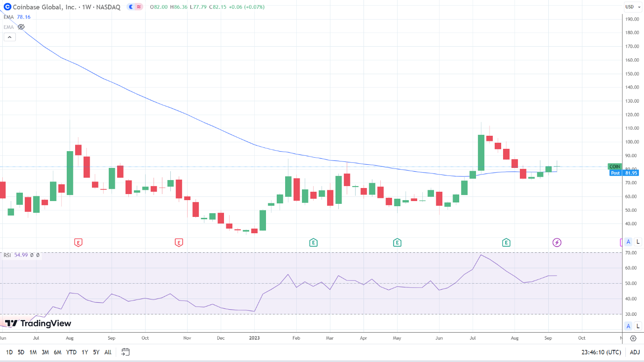Open the USD currency dropdown
644x362 pixels.
coord(632,7)
